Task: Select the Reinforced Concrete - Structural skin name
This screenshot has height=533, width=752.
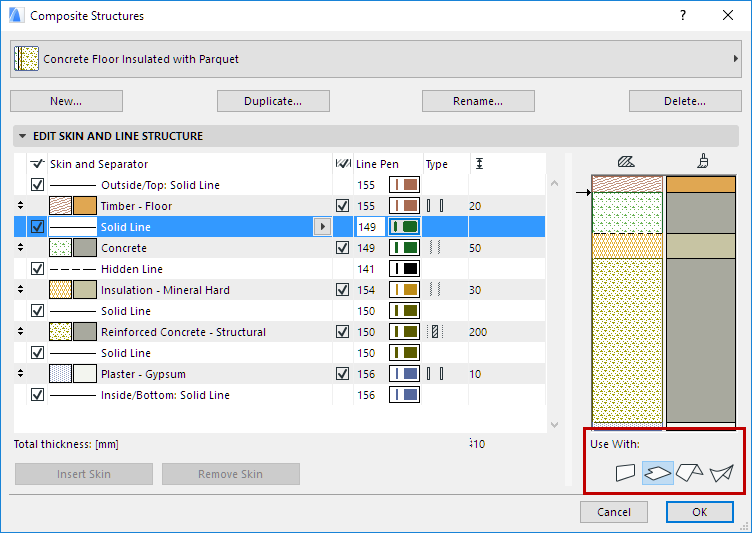Action: point(183,332)
